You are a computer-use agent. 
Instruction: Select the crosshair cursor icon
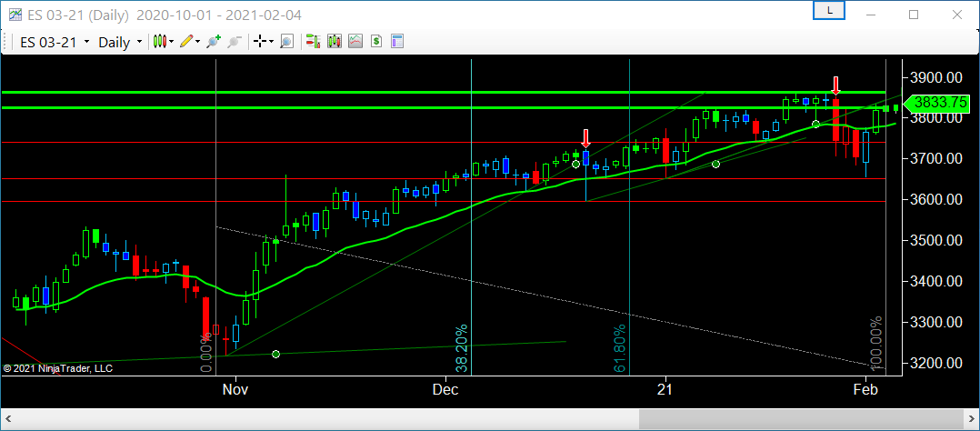260,42
